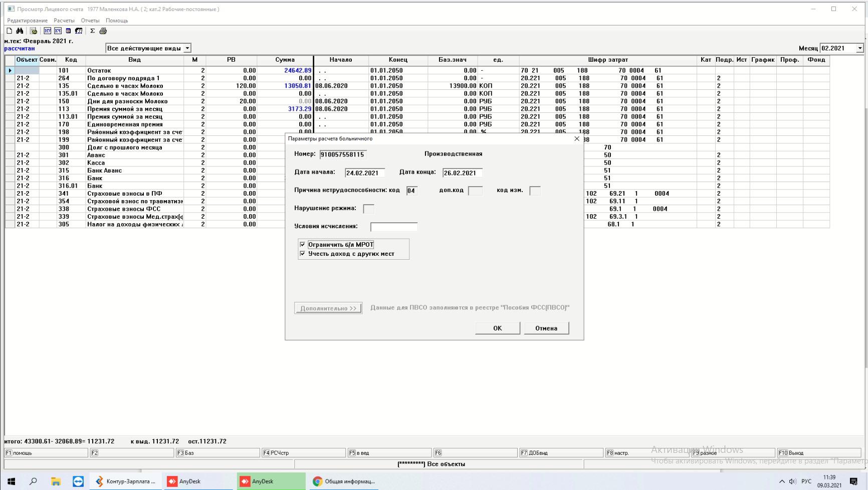Viewport: 868px width, 490px height.
Task: Click the Нарушение режима field
Action: (x=368, y=209)
